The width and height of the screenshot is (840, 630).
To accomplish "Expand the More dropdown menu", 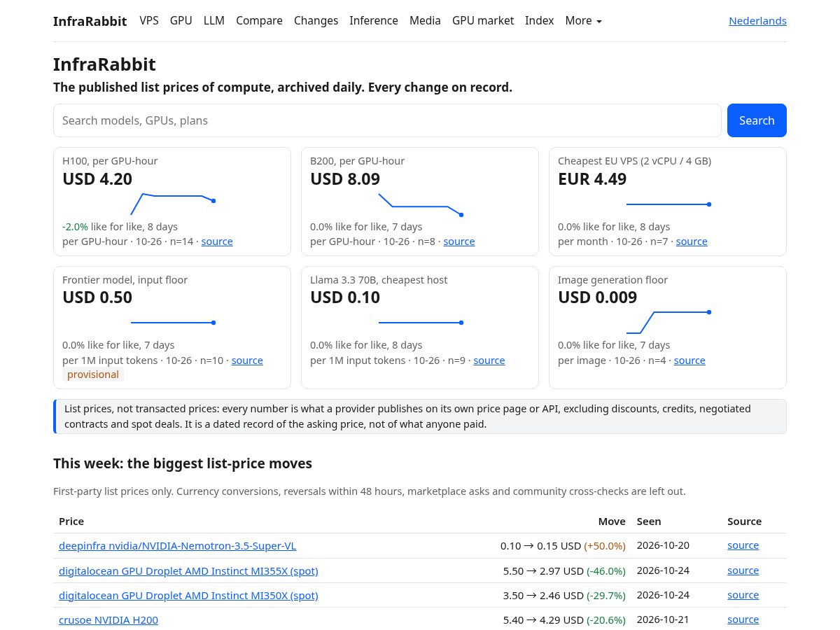I will [583, 21].
